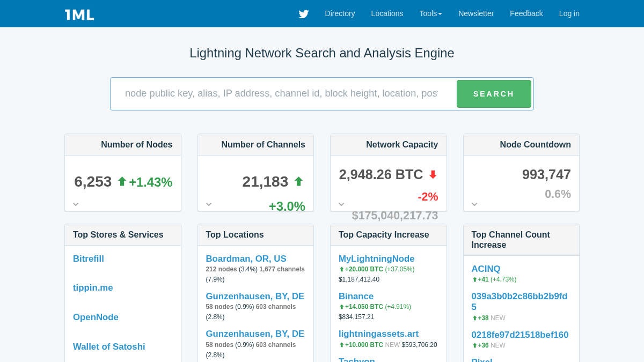The width and height of the screenshot is (644, 362).
Task: Click the green up arrow beside 21,183
Action: coord(298,182)
